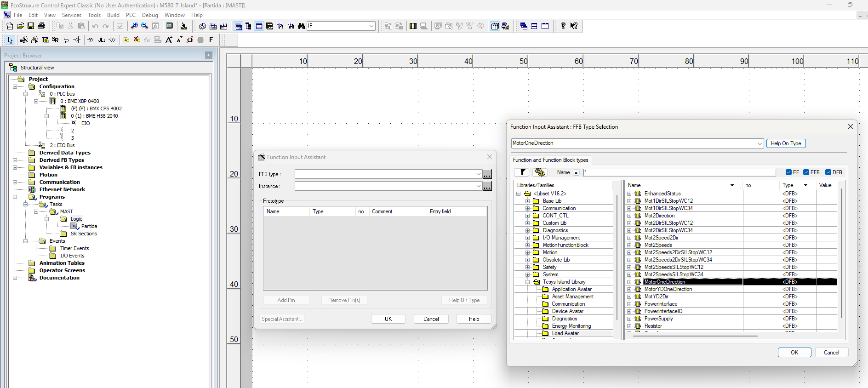The height and width of the screenshot is (388, 868).
Task: Open the MotorOneDirection type dropdown
Action: (759, 143)
